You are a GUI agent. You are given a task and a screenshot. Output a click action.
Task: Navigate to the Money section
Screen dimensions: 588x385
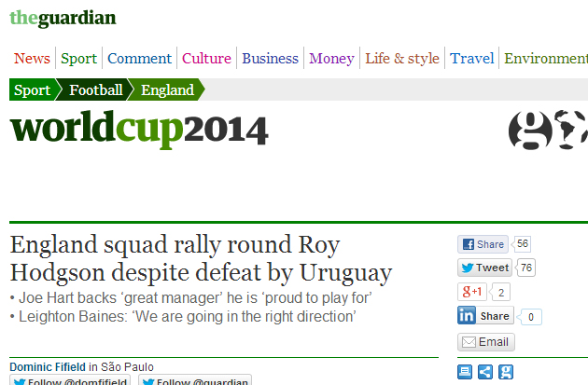click(x=331, y=59)
